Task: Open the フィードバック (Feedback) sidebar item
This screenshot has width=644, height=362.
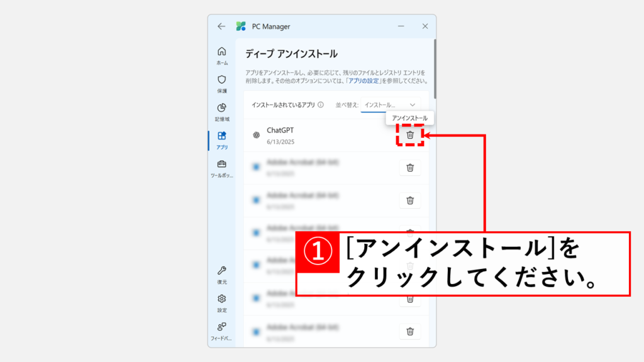Action: point(222,331)
